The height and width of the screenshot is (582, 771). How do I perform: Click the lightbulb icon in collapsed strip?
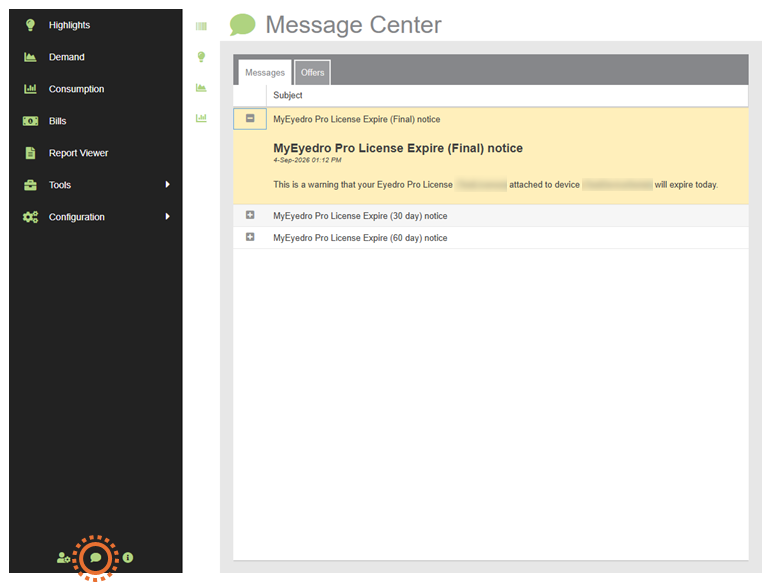click(x=201, y=57)
